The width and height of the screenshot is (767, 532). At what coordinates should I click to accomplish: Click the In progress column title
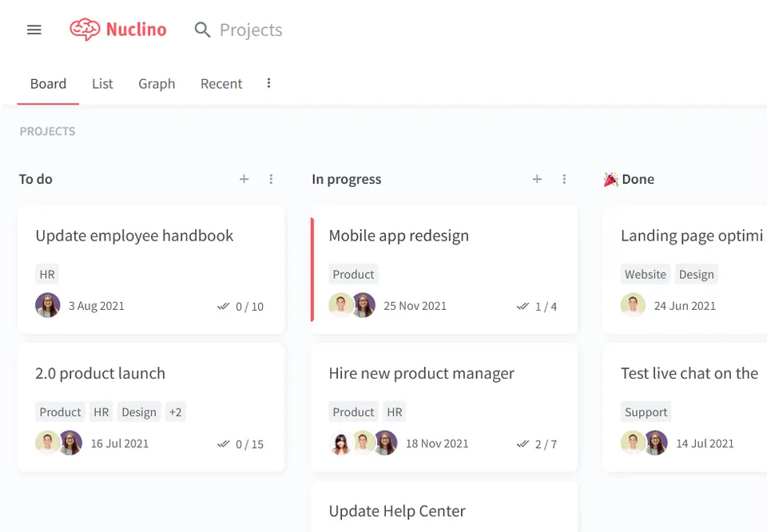tap(346, 179)
